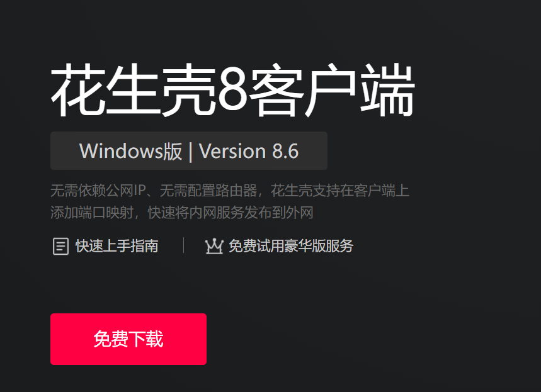Click the pipe separator in the version badge
Screen dimensions: 541x392
[190, 152]
